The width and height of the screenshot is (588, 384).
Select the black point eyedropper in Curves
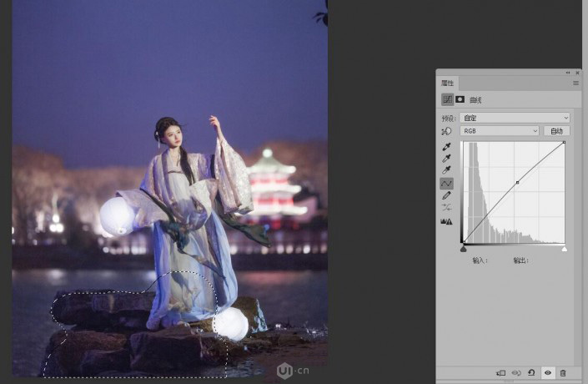(x=447, y=146)
